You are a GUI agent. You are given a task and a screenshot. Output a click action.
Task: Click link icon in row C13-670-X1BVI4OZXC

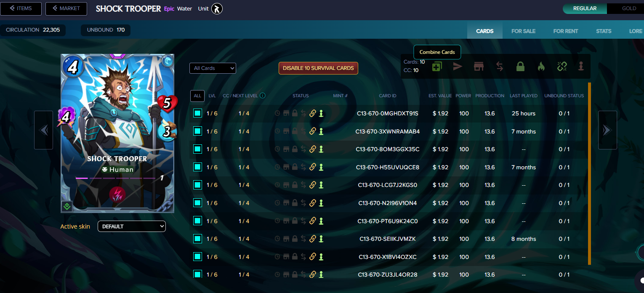[x=313, y=257]
